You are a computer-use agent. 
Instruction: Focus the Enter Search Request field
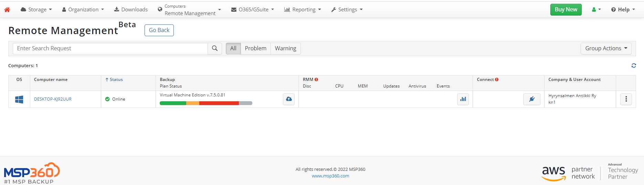110,49
